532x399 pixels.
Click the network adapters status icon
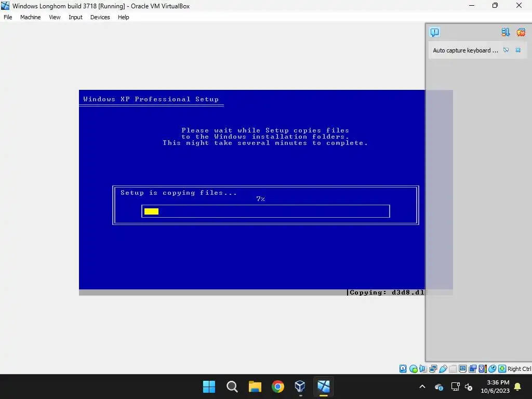433,369
